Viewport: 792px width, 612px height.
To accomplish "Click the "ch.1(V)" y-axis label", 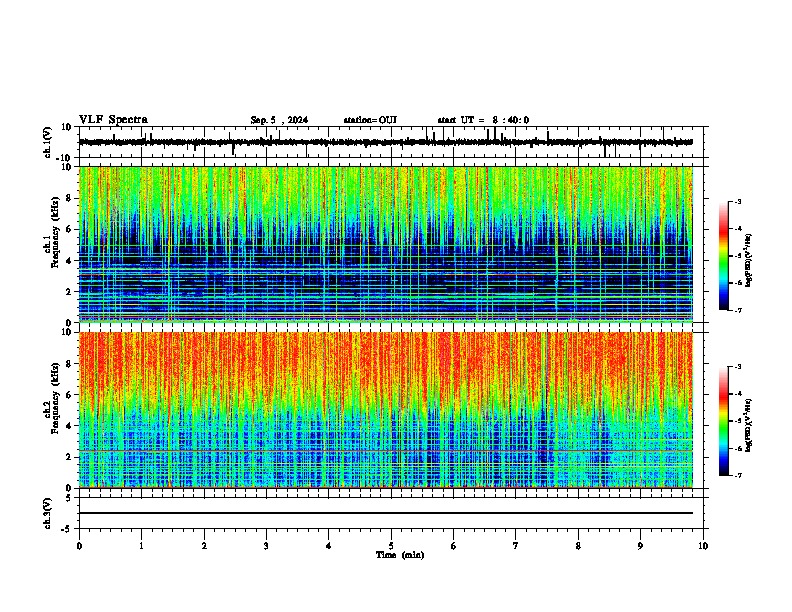I will point(48,142).
